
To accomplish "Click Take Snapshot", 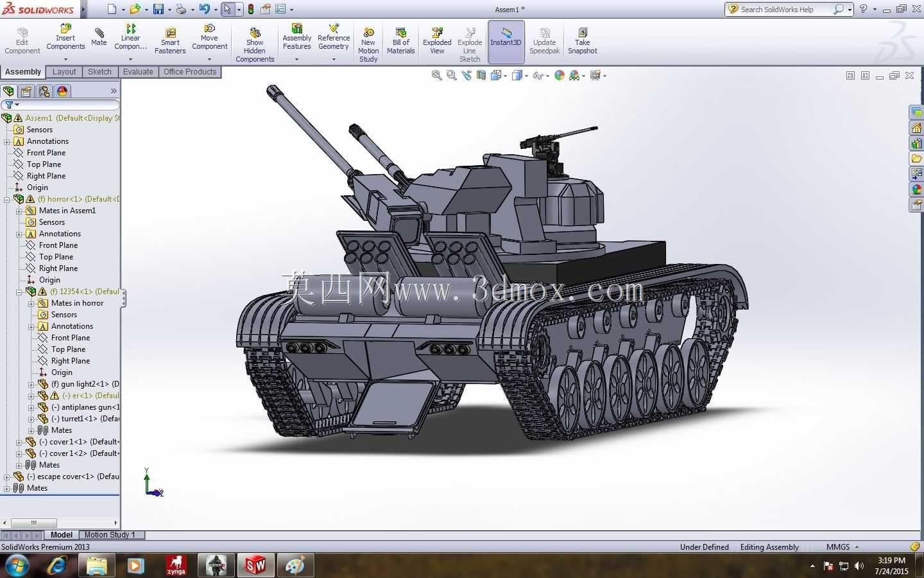I will [x=582, y=42].
